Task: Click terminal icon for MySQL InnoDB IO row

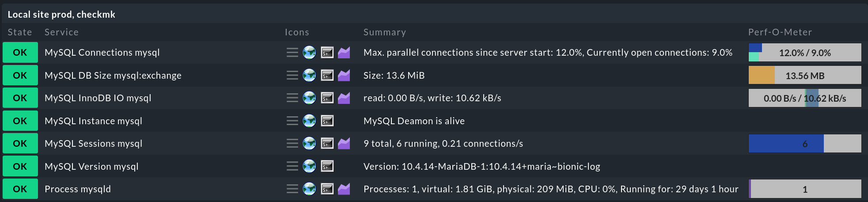Action: point(327,98)
